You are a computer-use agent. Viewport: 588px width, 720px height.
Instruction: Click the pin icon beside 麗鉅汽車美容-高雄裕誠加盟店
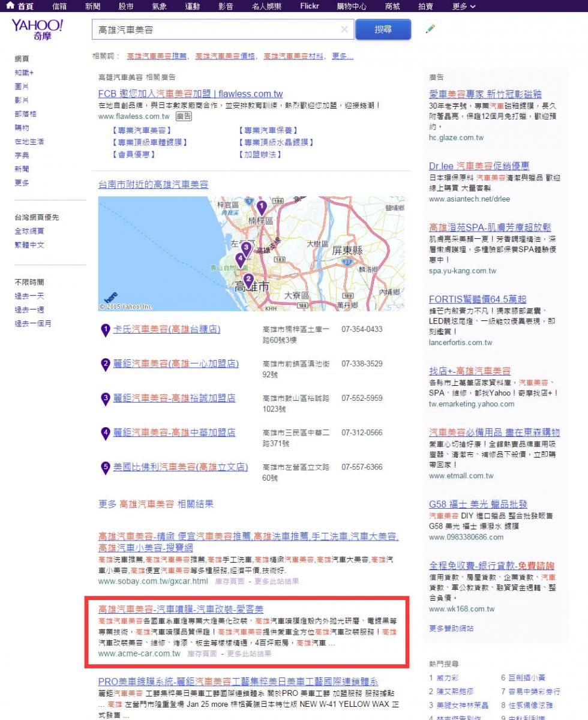pyautogui.click(x=106, y=398)
